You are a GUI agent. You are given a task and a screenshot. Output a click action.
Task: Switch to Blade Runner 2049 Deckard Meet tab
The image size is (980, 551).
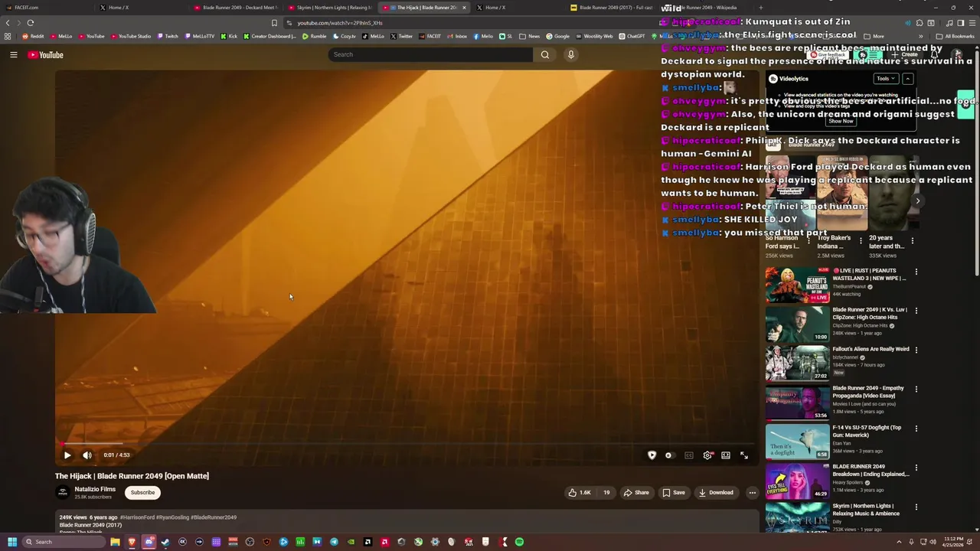237,8
